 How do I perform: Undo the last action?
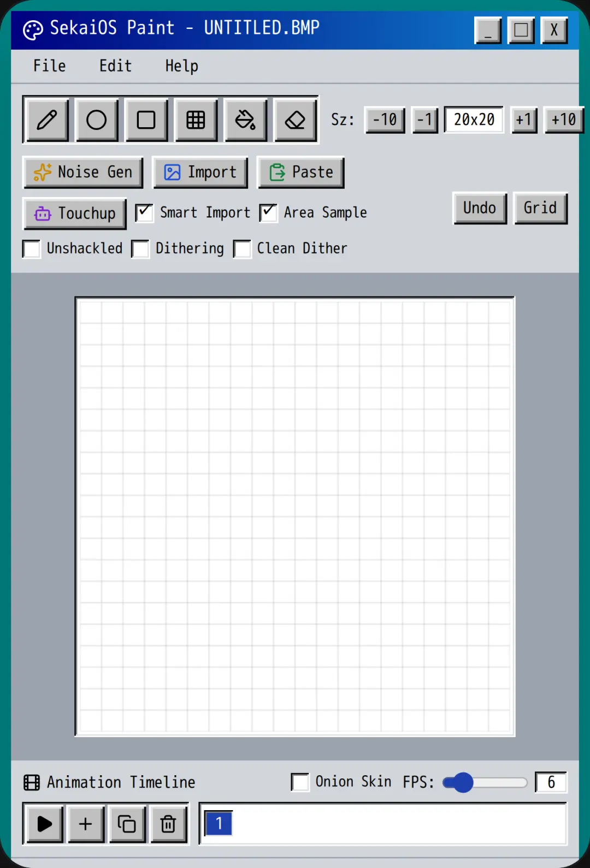[x=480, y=208]
